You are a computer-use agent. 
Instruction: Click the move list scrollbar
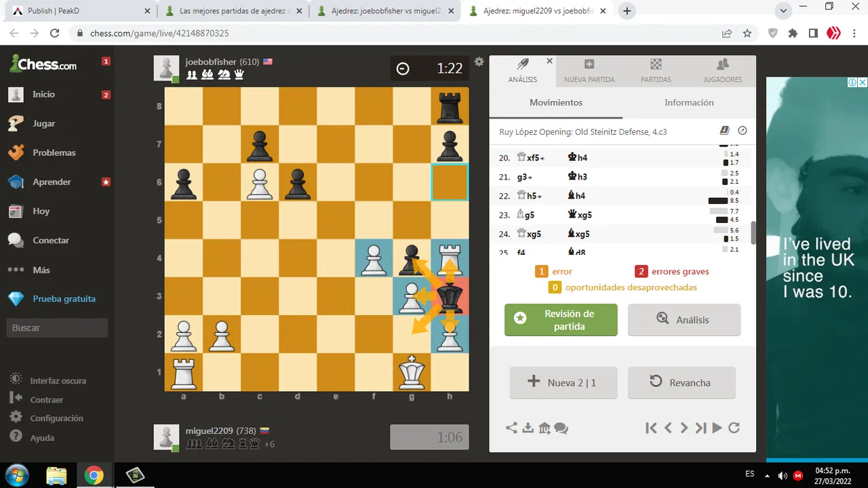pos(753,232)
